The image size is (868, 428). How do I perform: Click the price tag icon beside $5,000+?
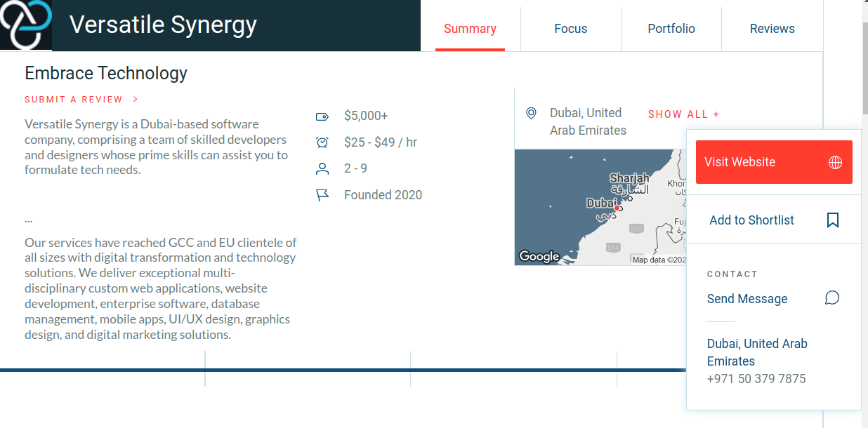coord(322,116)
